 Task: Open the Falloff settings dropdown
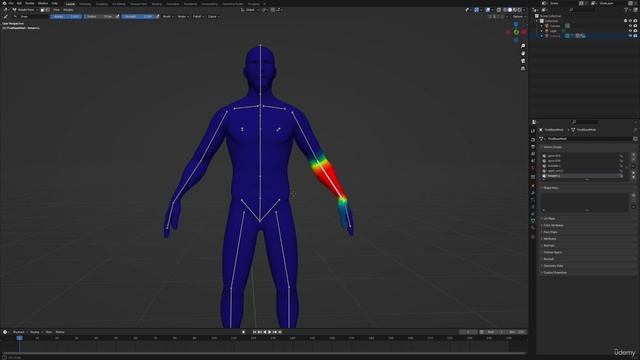click(198, 16)
